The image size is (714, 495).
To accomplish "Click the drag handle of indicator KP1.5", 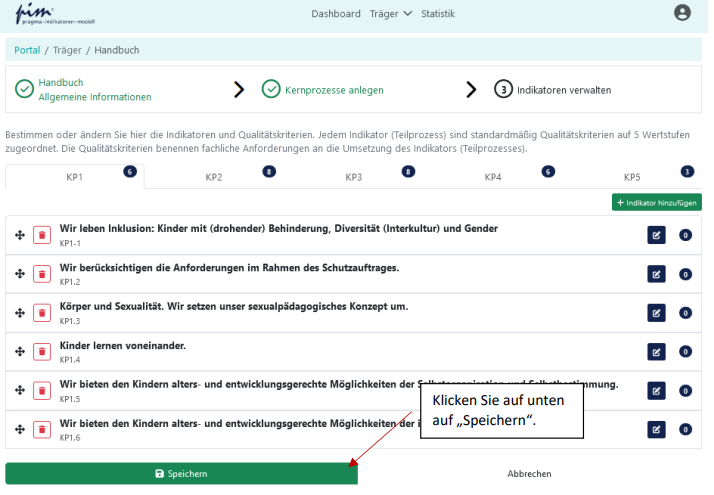I will pos(19,390).
